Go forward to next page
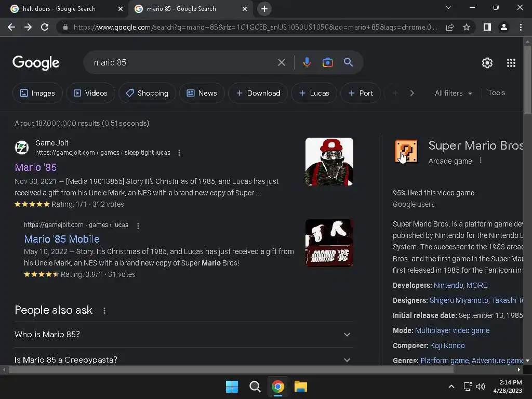This screenshot has width=532, height=399. pyautogui.click(x=28, y=27)
